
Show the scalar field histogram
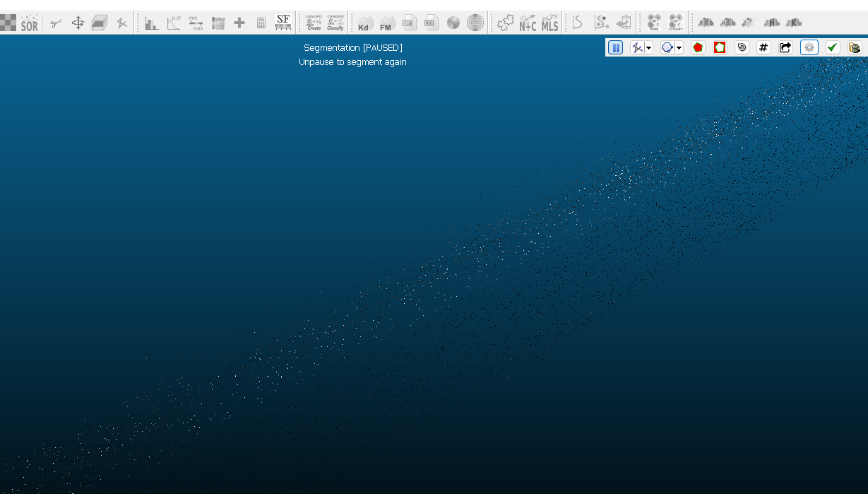tap(150, 23)
